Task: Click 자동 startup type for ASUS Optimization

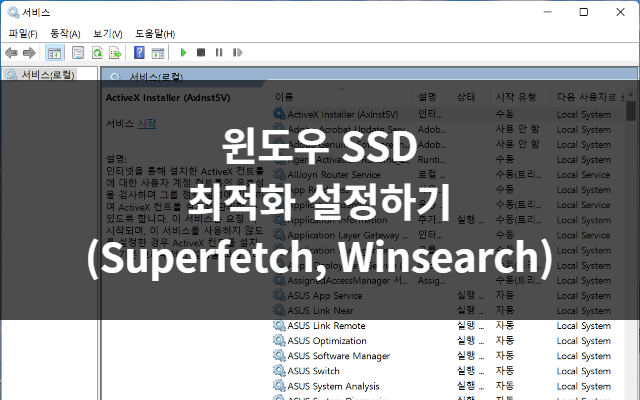Action: (505, 340)
